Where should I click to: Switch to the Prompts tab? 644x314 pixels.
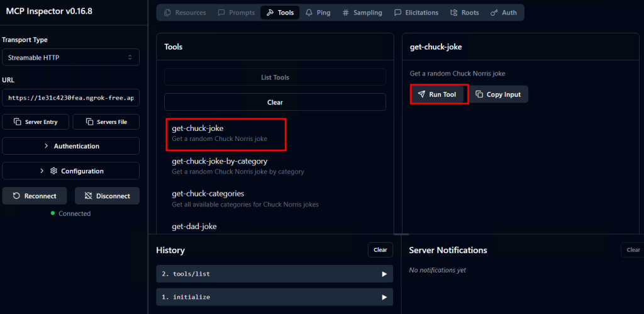[x=236, y=13]
